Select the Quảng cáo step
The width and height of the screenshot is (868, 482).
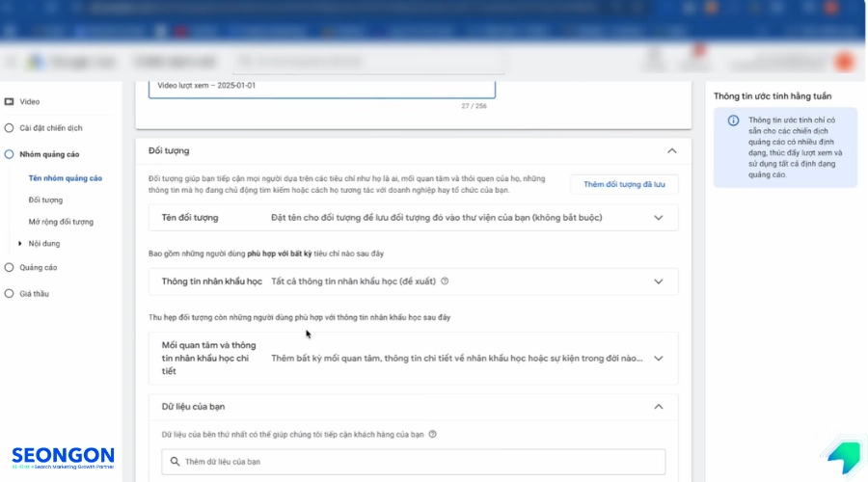(x=31, y=267)
